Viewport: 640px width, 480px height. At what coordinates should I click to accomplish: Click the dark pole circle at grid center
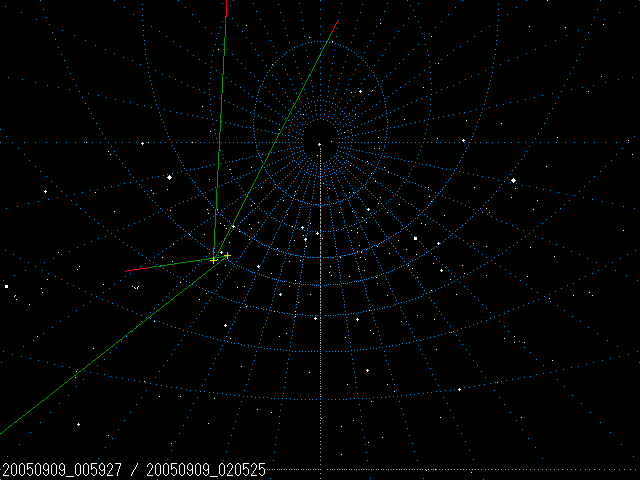320,133
